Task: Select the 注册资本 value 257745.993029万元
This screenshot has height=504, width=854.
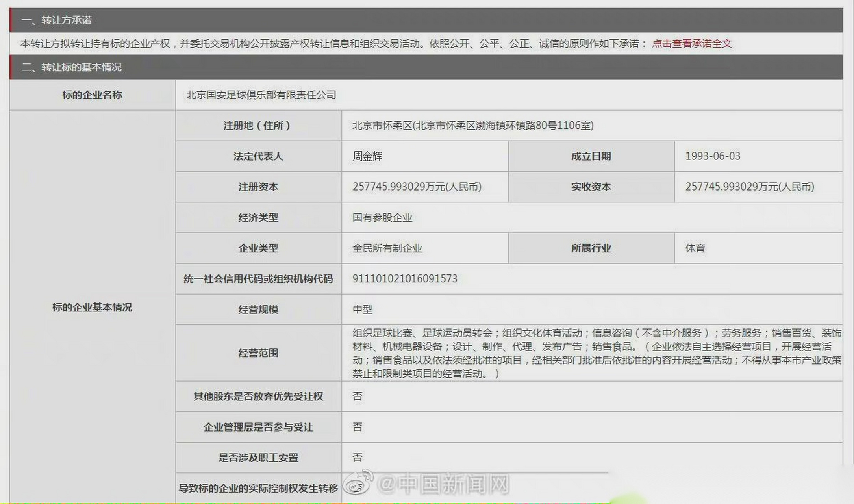Action: (417, 187)
